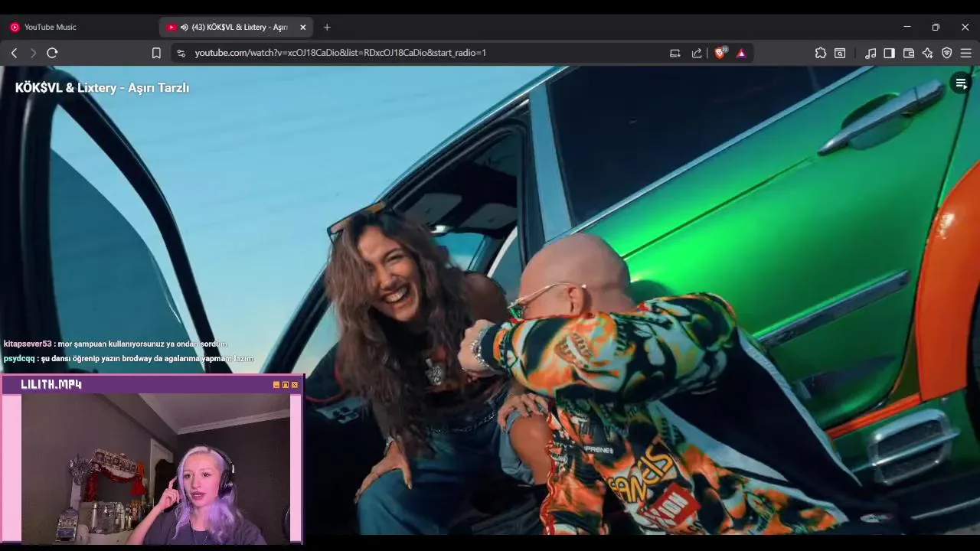Viewport: 980px width, 551px height.
Task: Toggle the browser sidebar panel
Action: (889, 53)
